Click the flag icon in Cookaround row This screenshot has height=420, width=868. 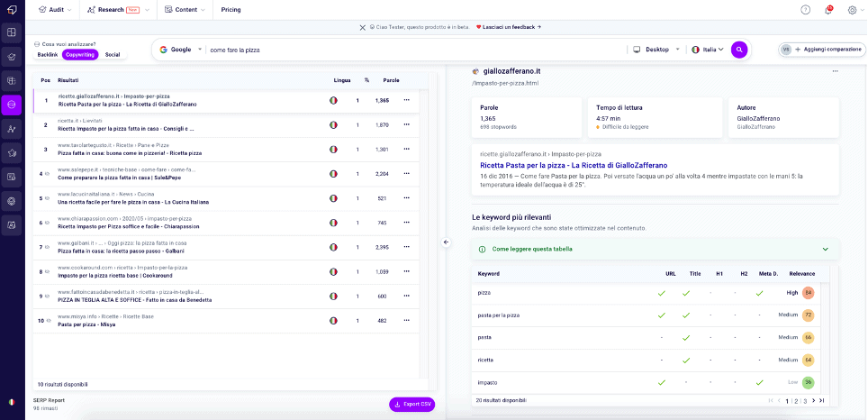(x=333, y=271)
